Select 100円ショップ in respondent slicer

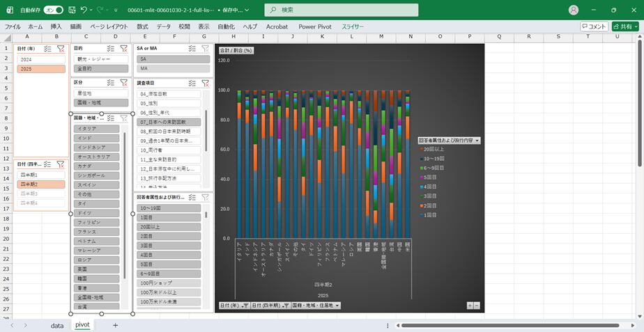coord(169,283)
